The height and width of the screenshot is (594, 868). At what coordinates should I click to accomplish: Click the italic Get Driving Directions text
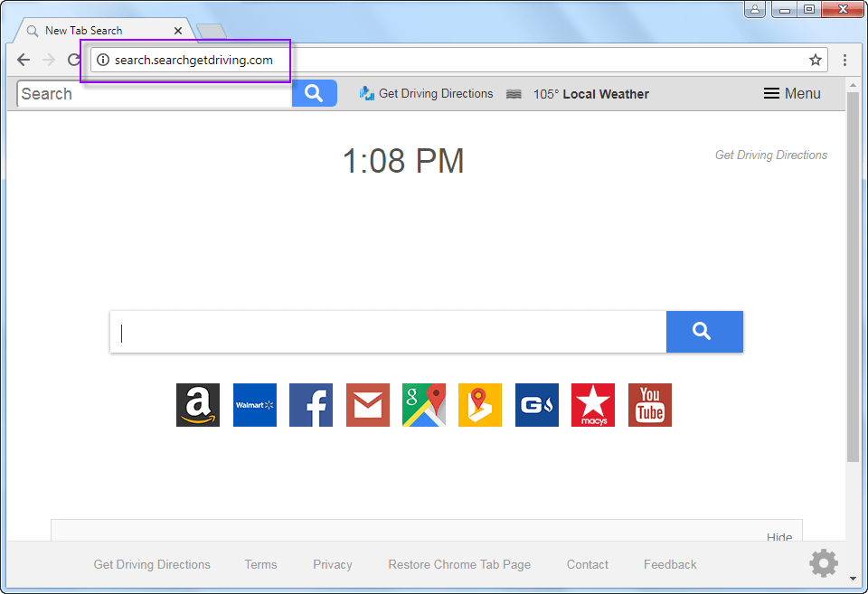tap(771, 155)
